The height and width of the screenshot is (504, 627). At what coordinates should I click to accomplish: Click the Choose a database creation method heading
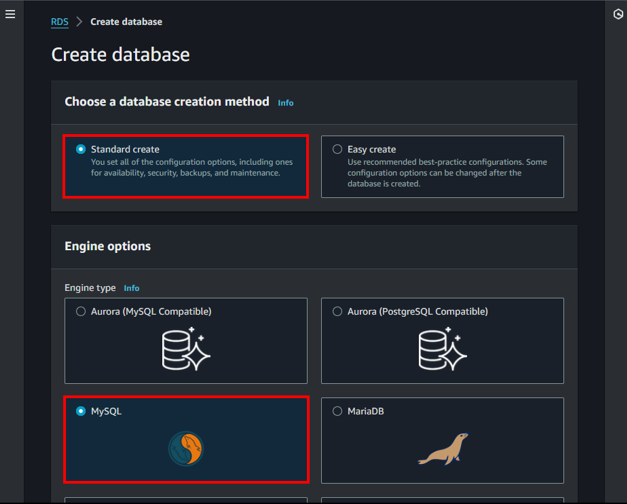(x=167, y=102)
